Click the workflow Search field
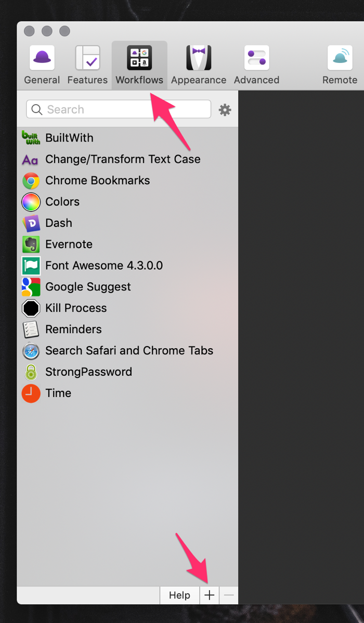This screenshot has height=623, width=364. click(118, 109)
